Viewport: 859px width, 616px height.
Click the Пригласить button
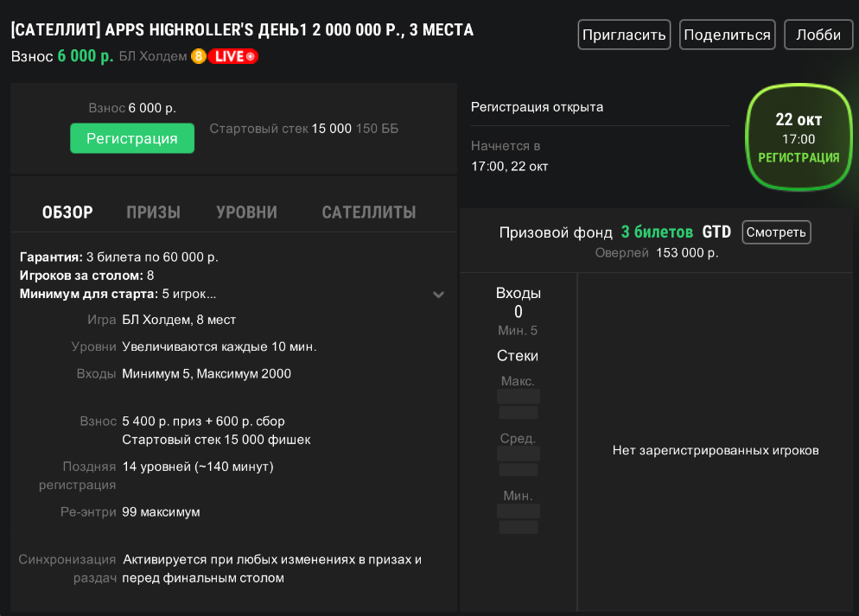pyautogui.click(x=624, y=35)
